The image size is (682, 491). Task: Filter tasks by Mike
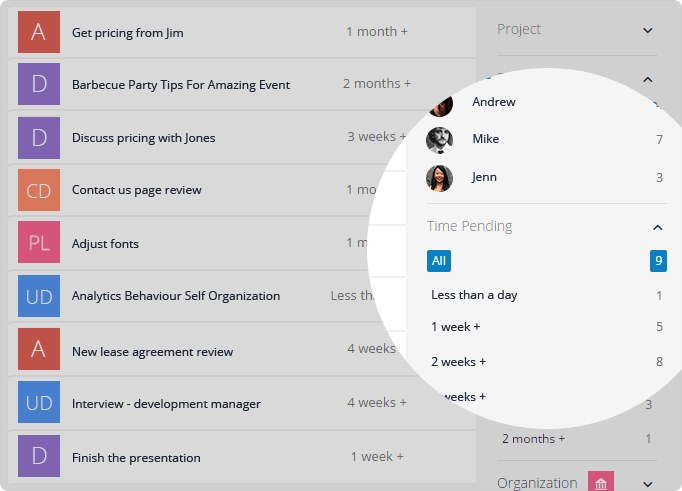[x=485, y=139]
